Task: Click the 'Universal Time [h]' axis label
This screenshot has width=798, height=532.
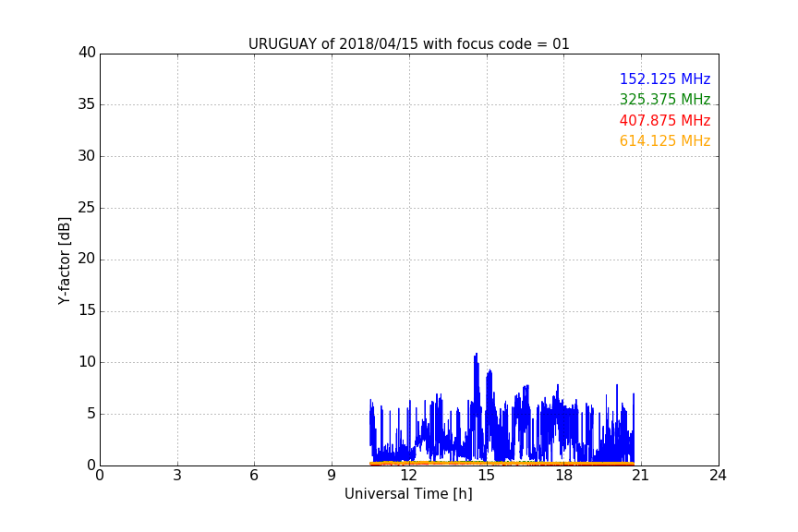Action: tap(408, 494)
